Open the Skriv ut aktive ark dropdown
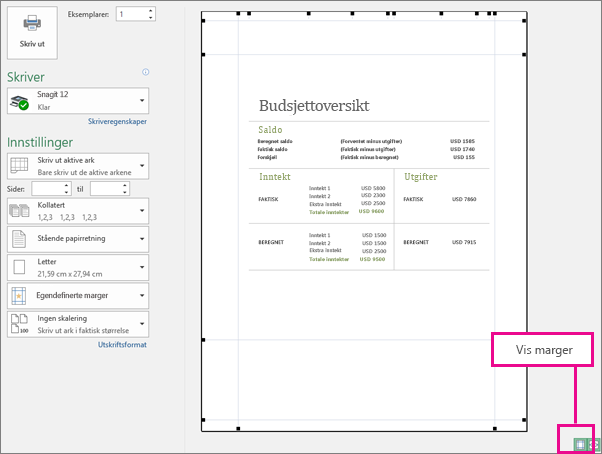Image resolution: width=602 pixels, height=454 pixels. pos(78,166)
